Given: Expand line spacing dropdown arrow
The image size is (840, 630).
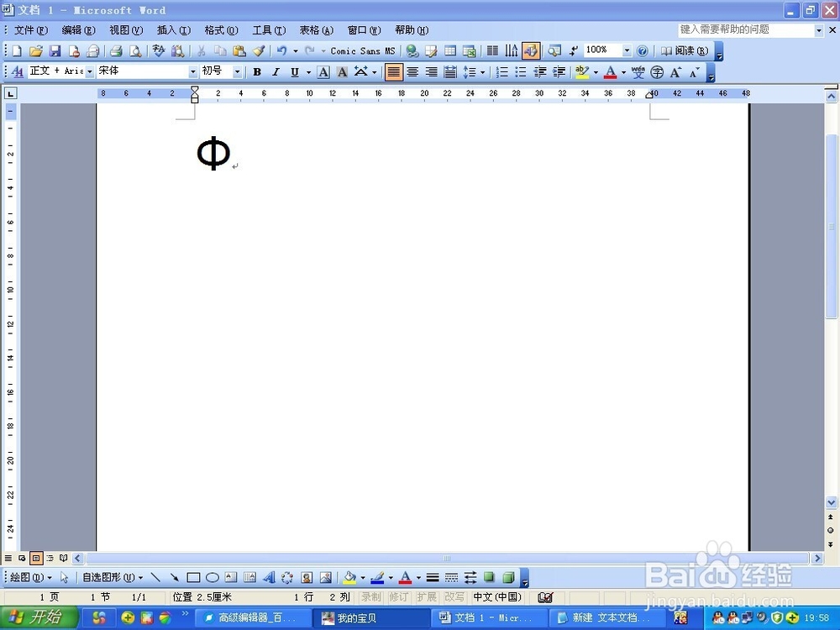Looking at the screenshot, I should coord(483,71).
